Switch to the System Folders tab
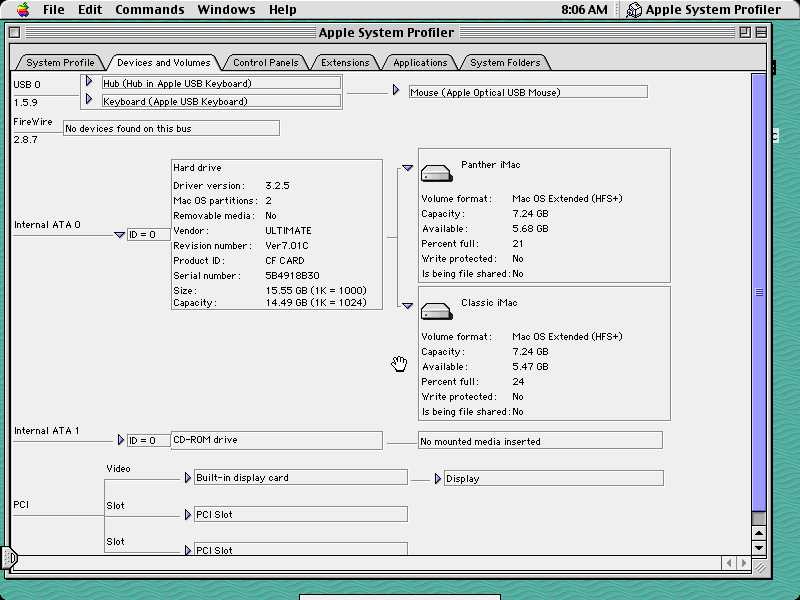The image size is (800, 600). (505, 63)
